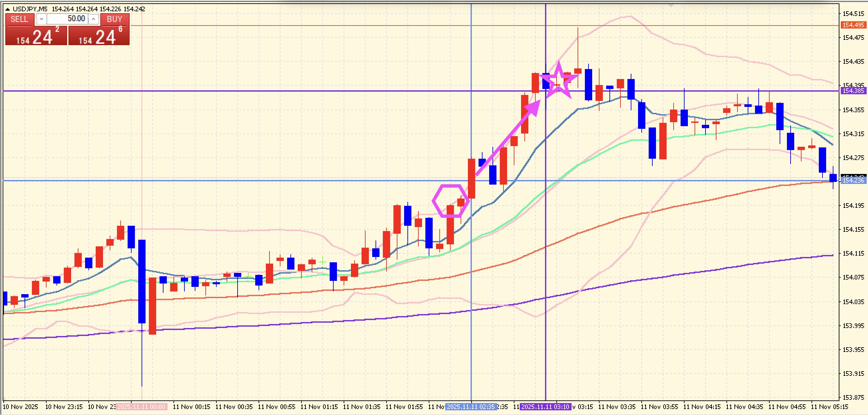Image resolution: width=868 pixels, height=415 pixels.
Task: Click the 50.00 volume input field
Action: click(67, 19)
